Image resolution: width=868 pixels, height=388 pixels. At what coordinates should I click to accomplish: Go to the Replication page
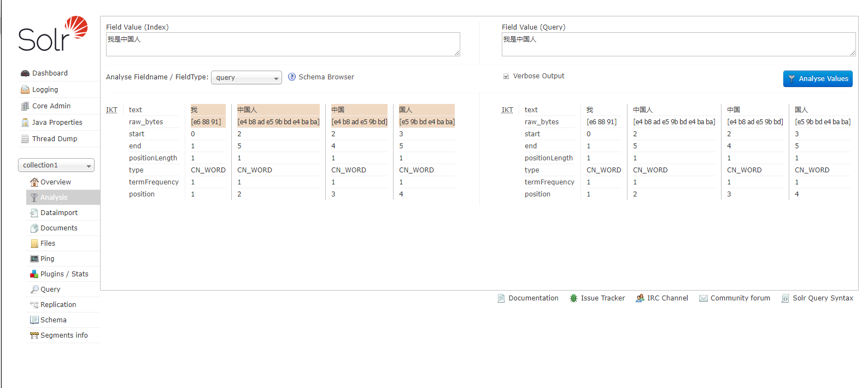[58, 305]
